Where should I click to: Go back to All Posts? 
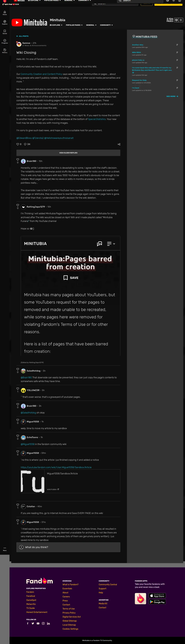click(x=22, y=36)
